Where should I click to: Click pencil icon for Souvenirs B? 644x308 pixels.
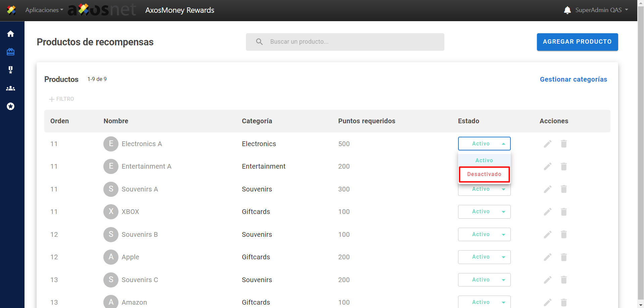[547, 234]
